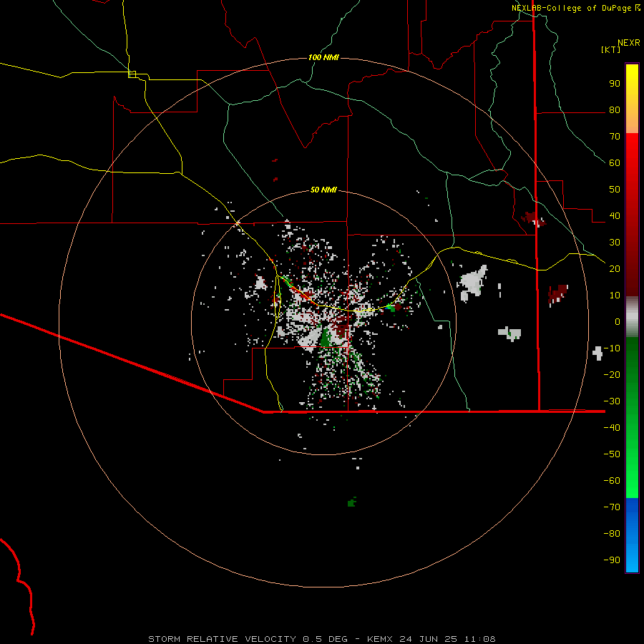This screenshot has height=644, width=644.
Task: Click the 100 NMI range ring label
Action: click(x=323, y=57)
